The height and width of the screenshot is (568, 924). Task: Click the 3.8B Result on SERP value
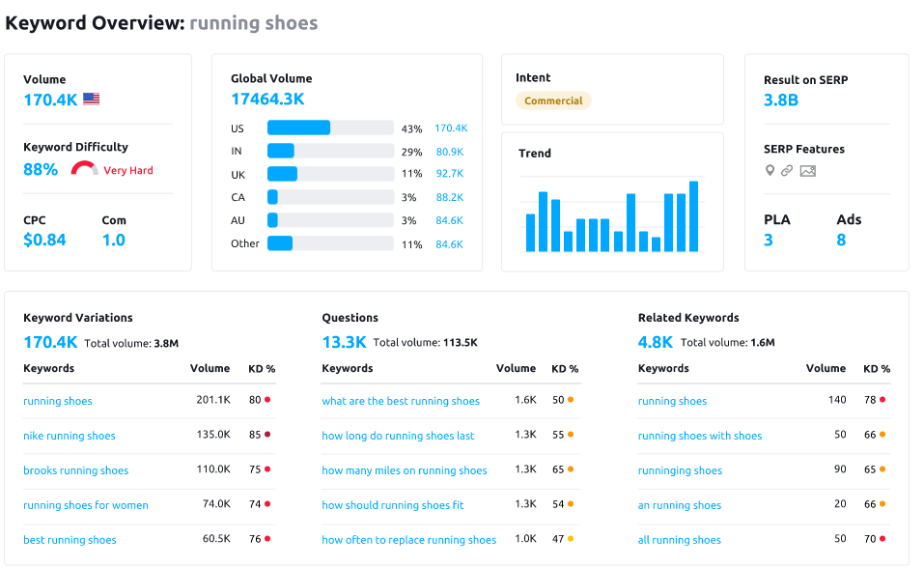pyautogui.click(x=781, y=99)
